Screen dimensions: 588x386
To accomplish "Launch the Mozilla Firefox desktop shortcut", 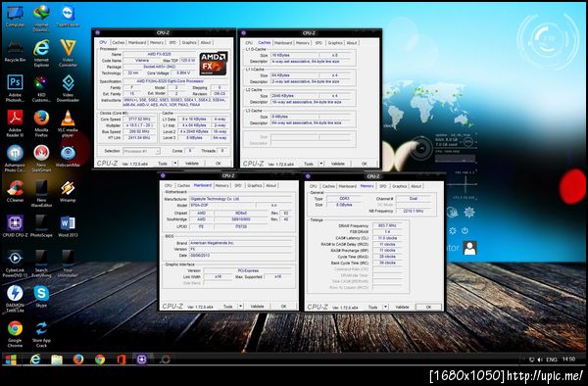I will 41,122.
